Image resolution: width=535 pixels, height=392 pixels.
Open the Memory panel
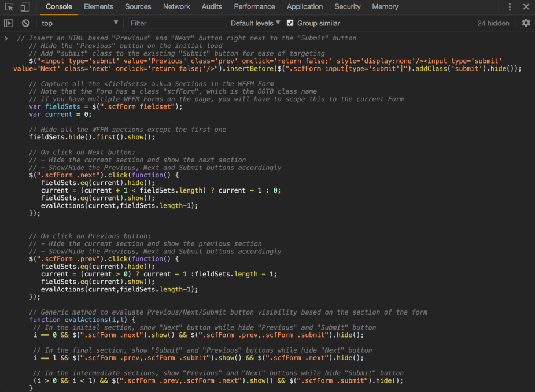pos(385,6)
